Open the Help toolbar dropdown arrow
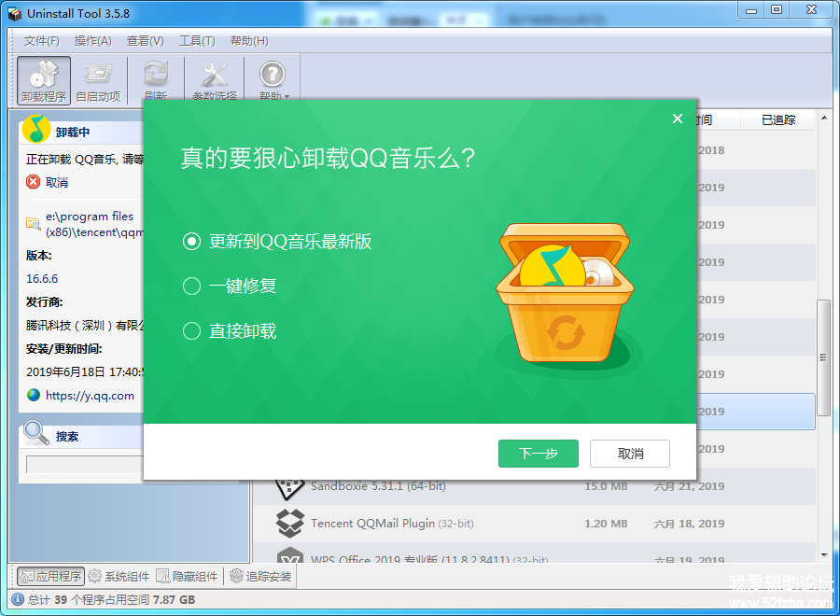The image size is (840, 616). coord(287,96)
